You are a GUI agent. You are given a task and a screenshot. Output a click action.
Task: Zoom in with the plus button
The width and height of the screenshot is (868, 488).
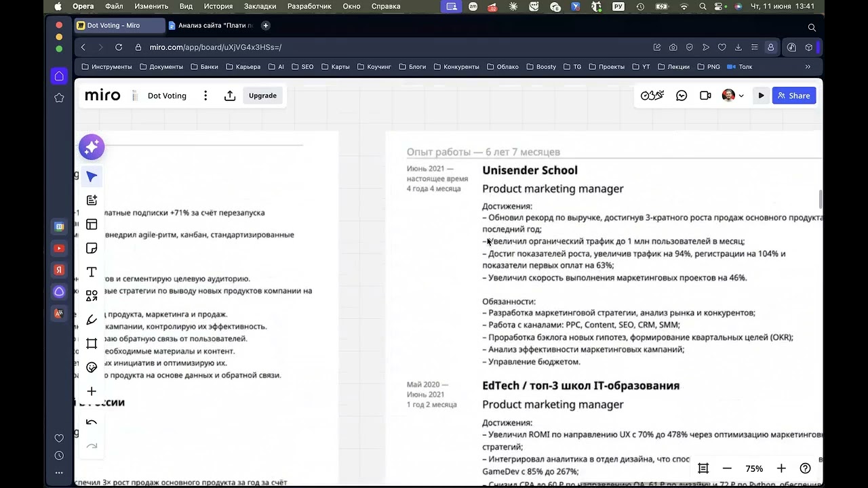click(781, 468)
